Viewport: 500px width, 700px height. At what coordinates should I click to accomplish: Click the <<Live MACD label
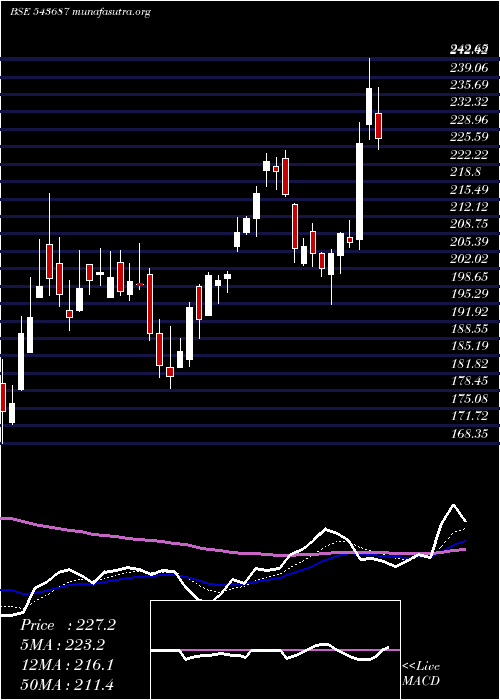click(x=421, y=673)
